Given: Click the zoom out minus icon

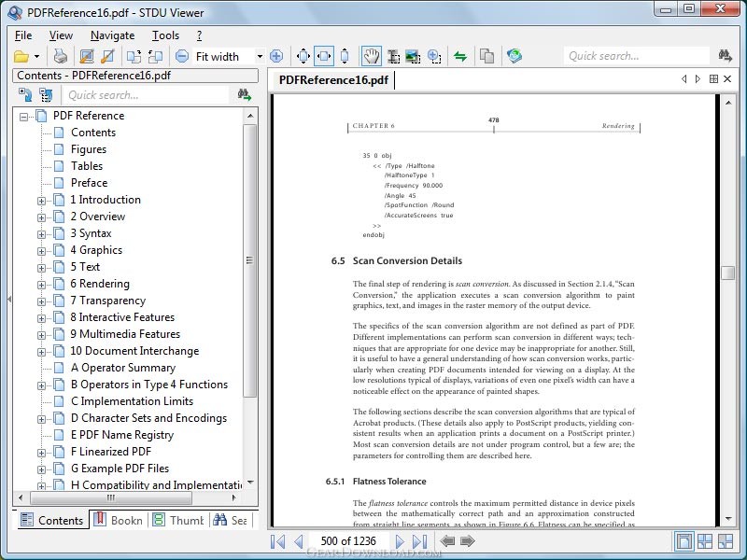Looking at the screenshot, I should 182,56.
